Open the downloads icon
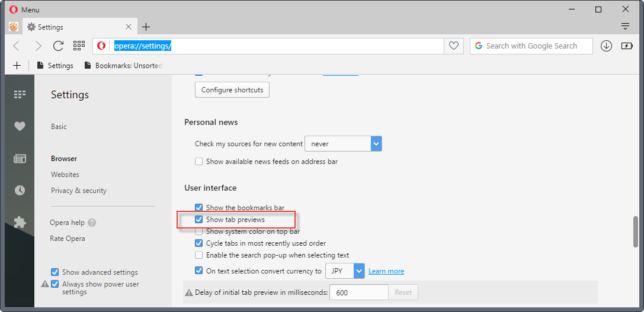The height and width of the screenshot is (312, 644). 606,46
